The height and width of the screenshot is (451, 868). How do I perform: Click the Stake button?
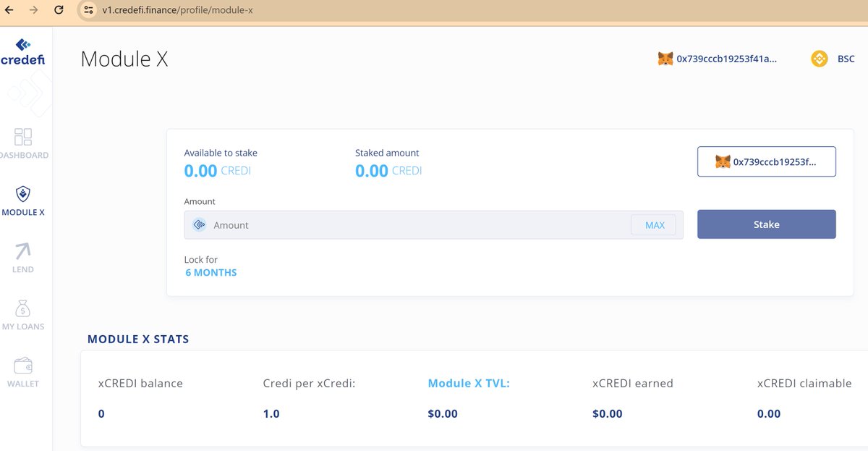[766, 224]
